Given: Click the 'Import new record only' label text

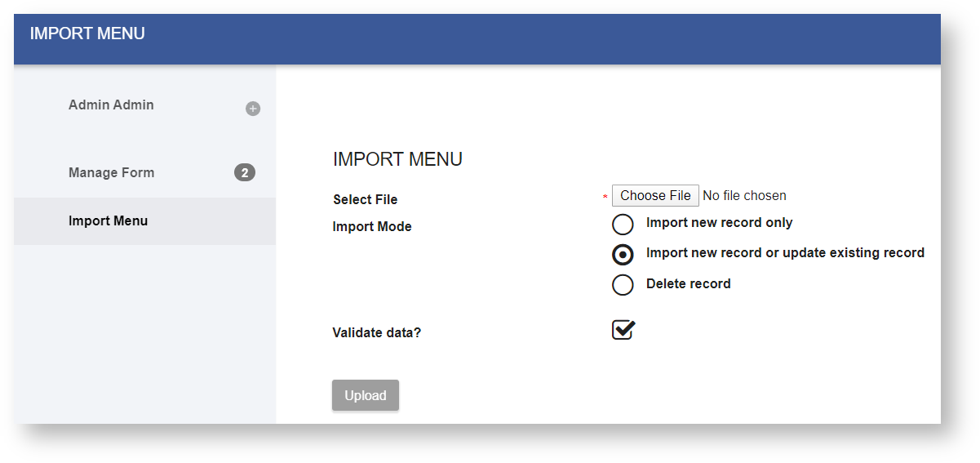Looking at the screenshot, I should click(x=719, y=223).
